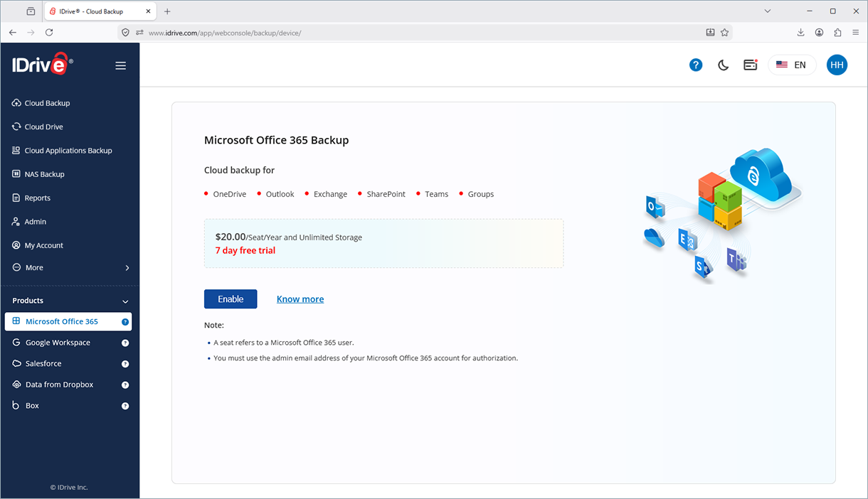Image resolution: width=868 pixels, height=499 pixels.
Task: Click the Cloud Applications Backup icon
Action: [16, 151]
